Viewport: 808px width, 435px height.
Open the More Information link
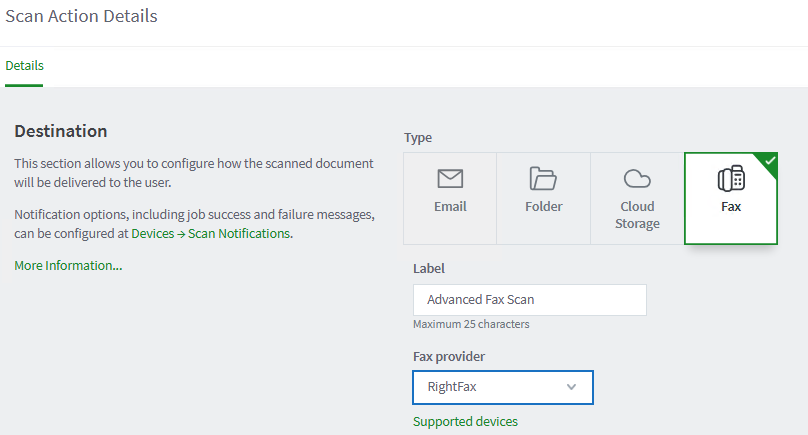coord(68,266)
